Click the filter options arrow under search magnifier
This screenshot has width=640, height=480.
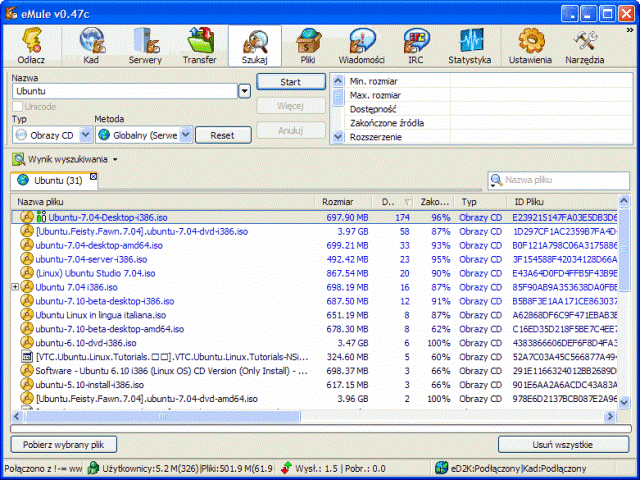pos(493,186)
